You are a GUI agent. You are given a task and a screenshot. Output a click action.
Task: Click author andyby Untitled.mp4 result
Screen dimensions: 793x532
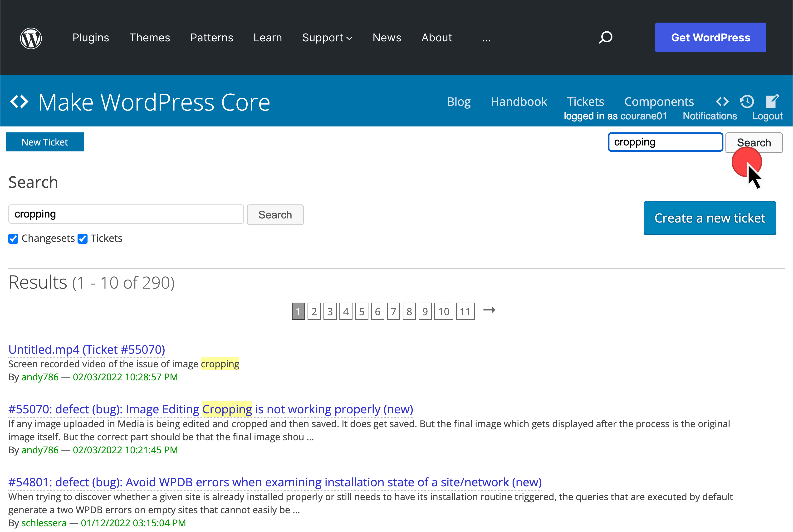(40, 377)
